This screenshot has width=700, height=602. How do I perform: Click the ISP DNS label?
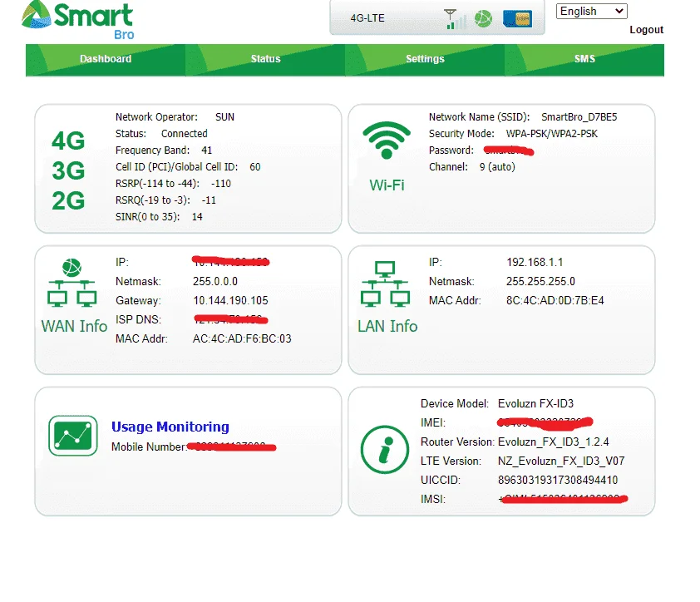pos(138,320)
